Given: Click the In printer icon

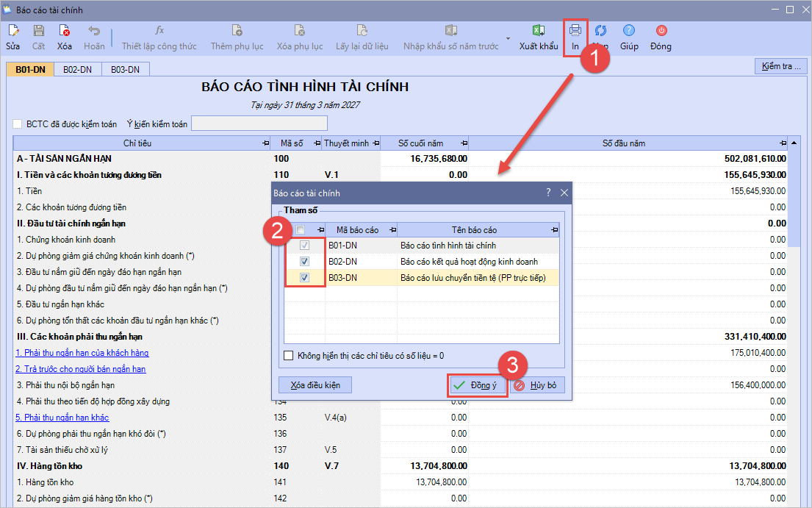Looking at the screenshot, I should coord(575,31).
